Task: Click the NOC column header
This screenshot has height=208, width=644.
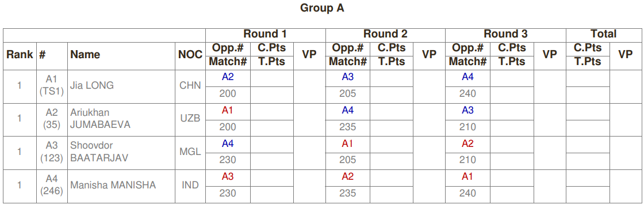Action: [190, 55]
